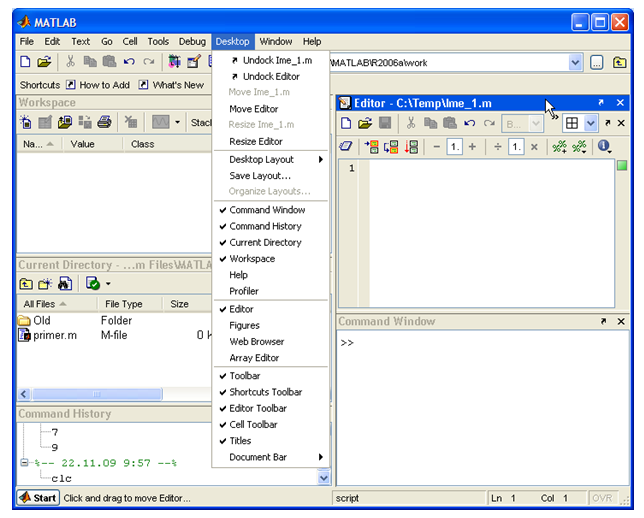644x518 pixels.
Task: Click the Cut scissors icon in main toolbar
Action: point(71,62)
